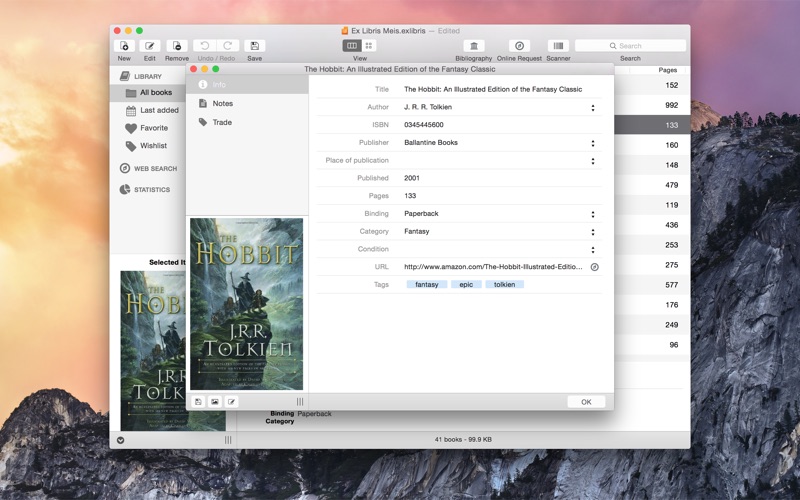Select row with 992 pages
800x500 pixels.
pos(652,105)
